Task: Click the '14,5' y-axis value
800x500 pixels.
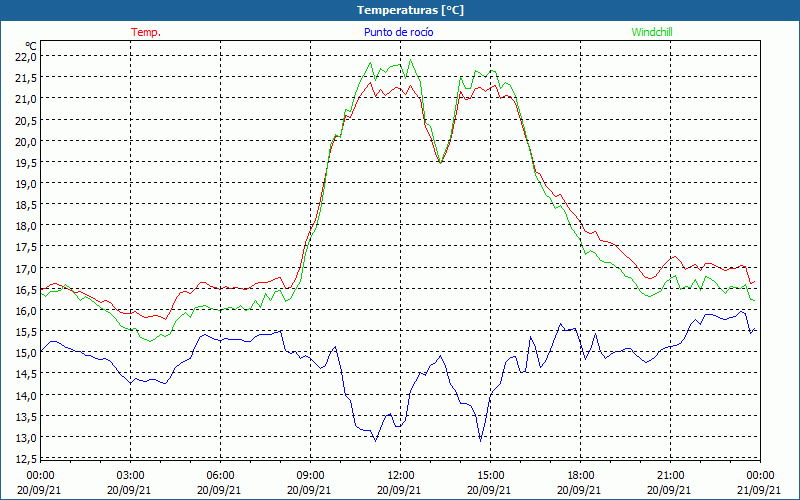Action: 25,374
